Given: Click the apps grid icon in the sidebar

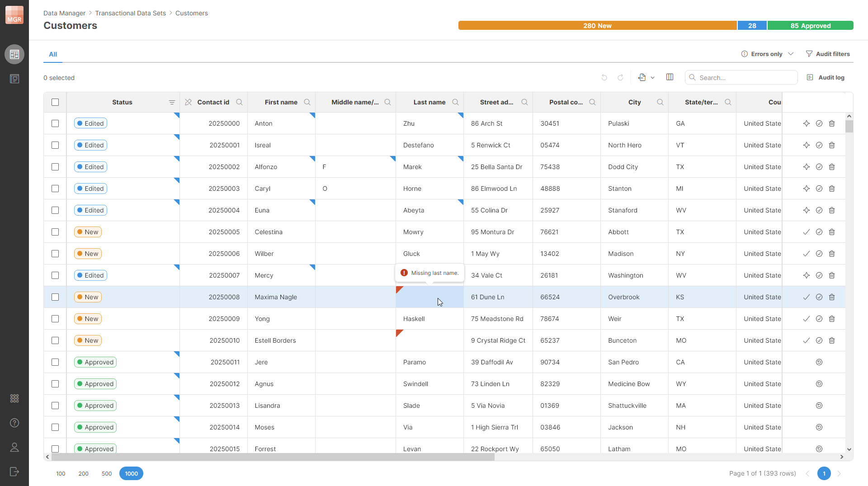Looking at the screenshot, I should pyautogui.click(x=14, y=398).
